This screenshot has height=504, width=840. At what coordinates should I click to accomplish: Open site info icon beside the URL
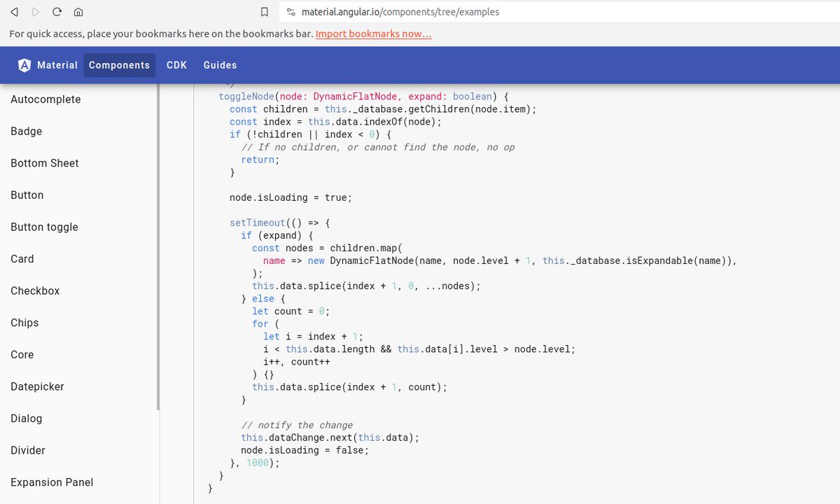coord(291,12)
